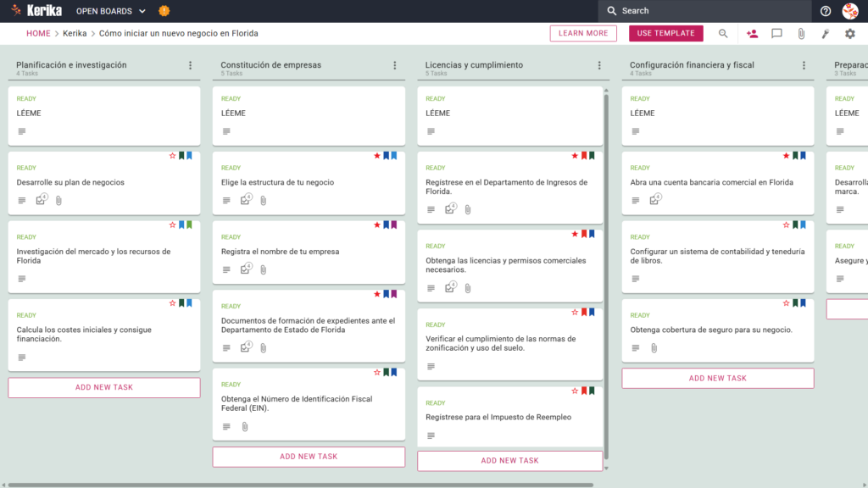Click the Cómo iniciar un nuevo negocio en Florida title
This screenshot has height=488, width=868.
pyautogui.click(x=178, y=33)
